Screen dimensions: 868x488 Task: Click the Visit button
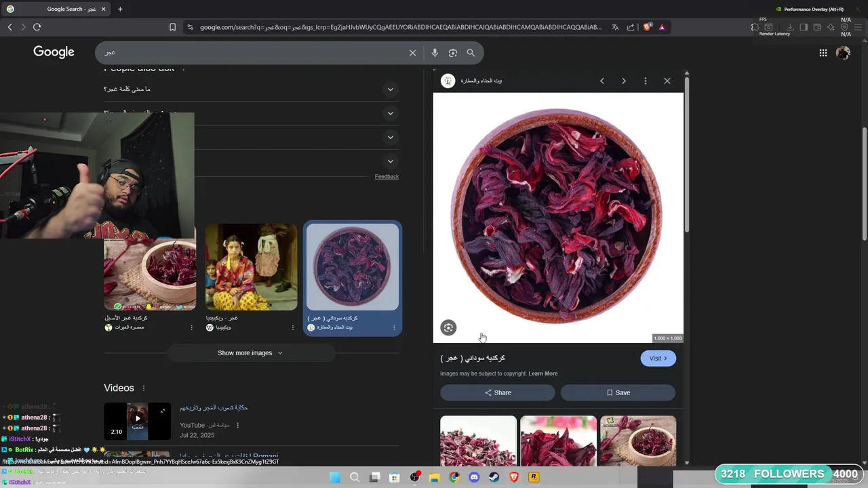click(x=658, y=359)
